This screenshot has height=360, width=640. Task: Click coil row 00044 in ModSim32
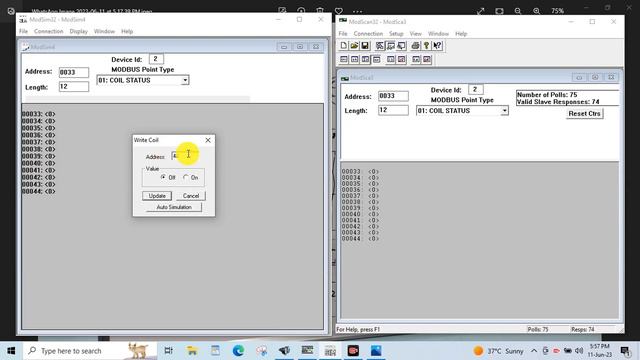coord(39,191)
